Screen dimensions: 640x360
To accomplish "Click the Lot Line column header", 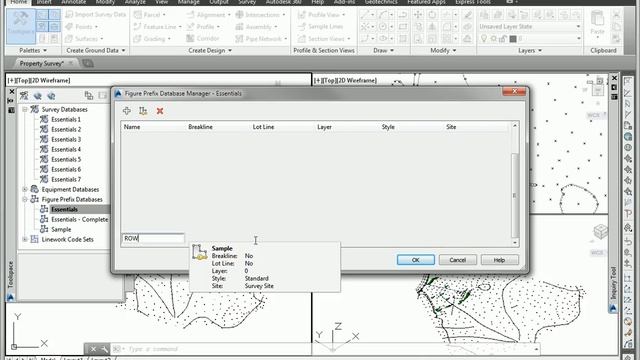I will [x=263, y=127].
